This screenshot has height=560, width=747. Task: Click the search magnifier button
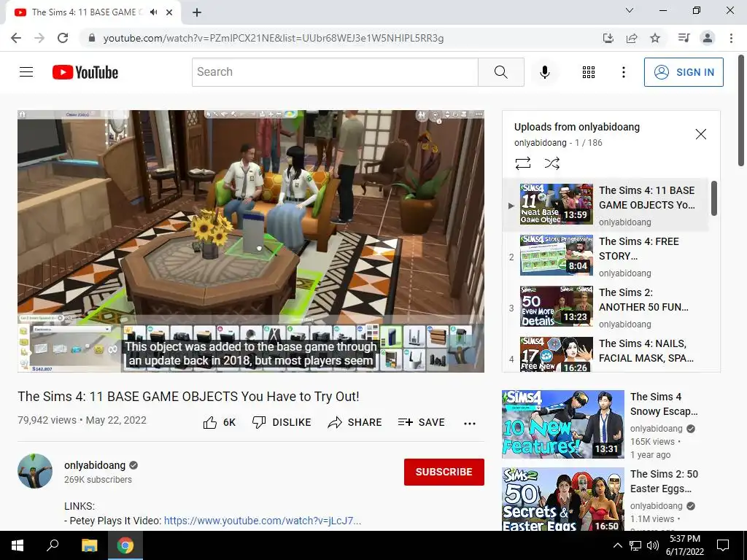click(500, 72)
